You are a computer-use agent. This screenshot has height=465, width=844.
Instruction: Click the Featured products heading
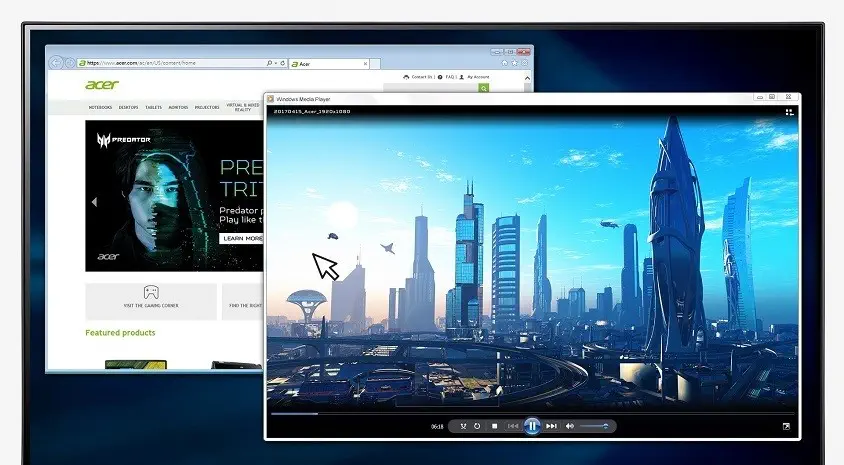(120, 333)
